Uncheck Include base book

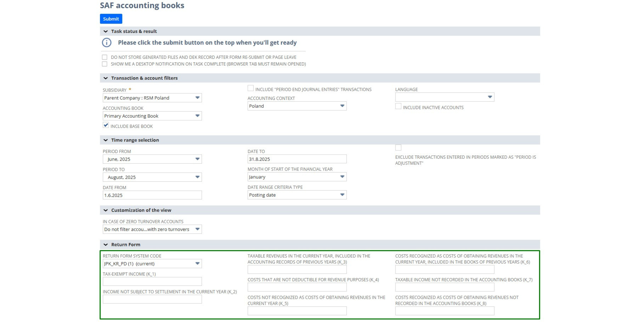point(106,125)
